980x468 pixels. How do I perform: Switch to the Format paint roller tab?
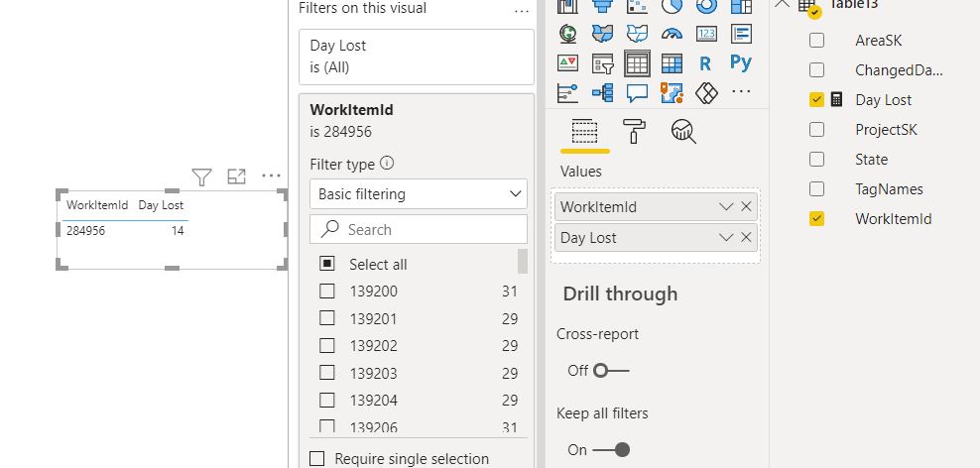pyautogui.click(x=634, y=132)
